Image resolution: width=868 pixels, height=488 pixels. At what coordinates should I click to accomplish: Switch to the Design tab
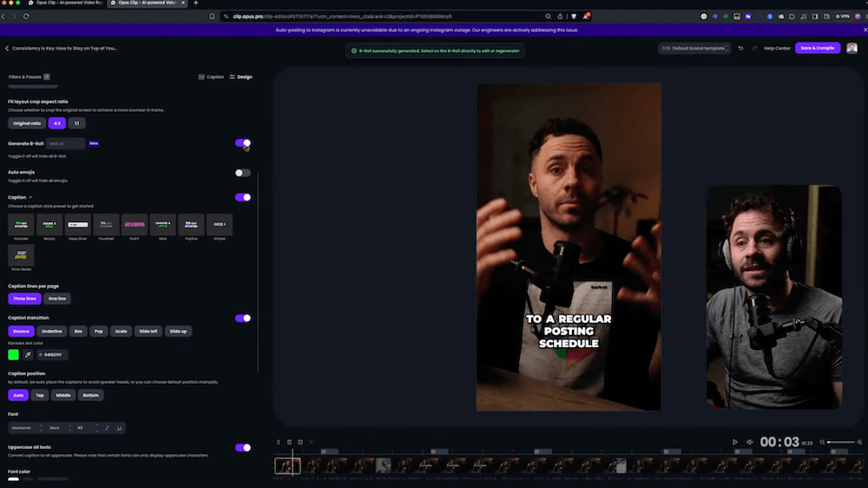(240, 77)
